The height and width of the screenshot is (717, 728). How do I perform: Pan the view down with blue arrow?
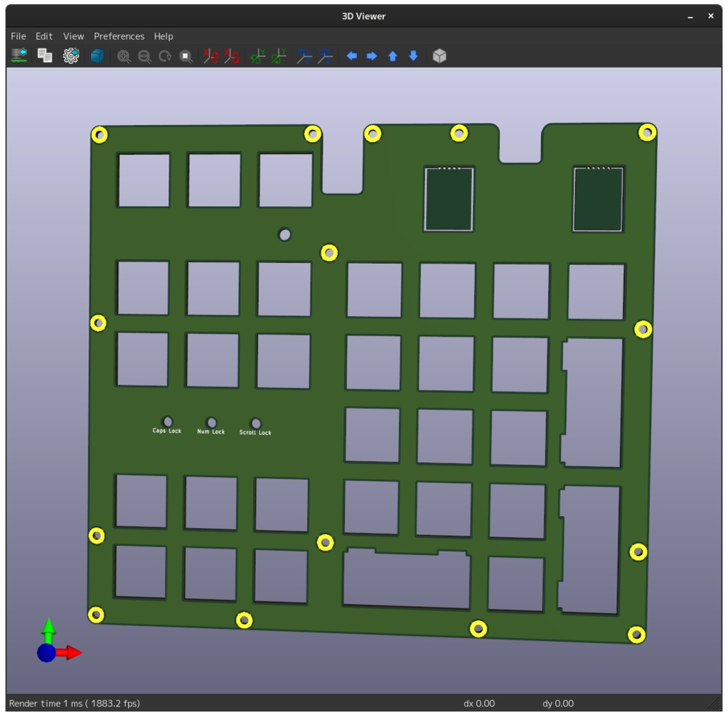413,56
